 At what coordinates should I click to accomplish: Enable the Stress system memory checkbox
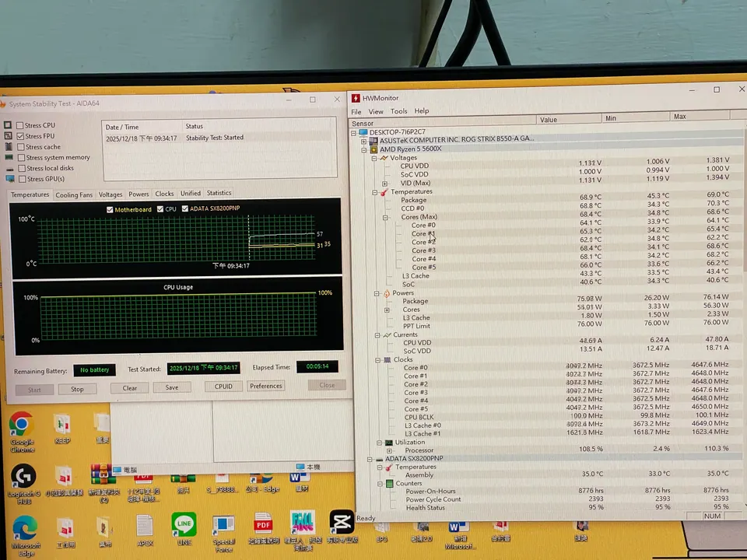[x=22, y=158]
